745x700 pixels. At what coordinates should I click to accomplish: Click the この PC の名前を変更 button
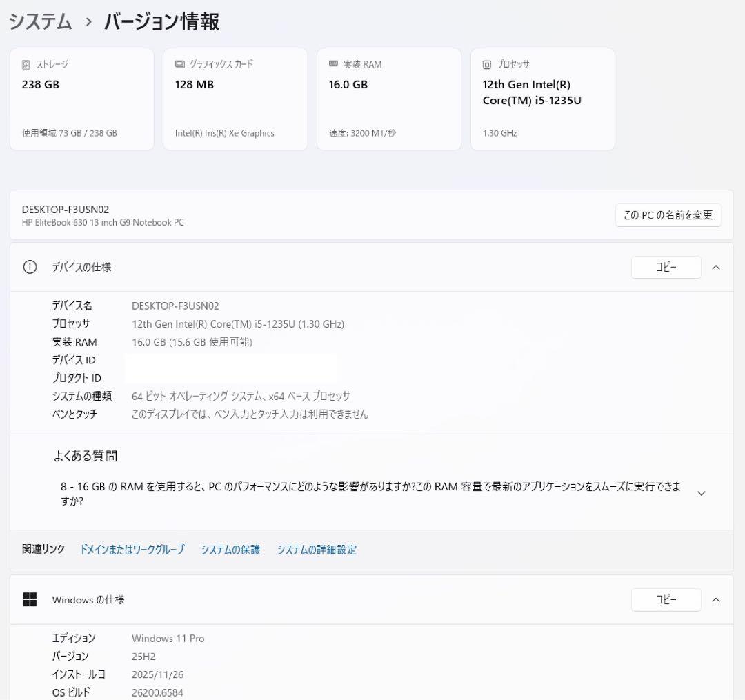click(x=668, y=214)
